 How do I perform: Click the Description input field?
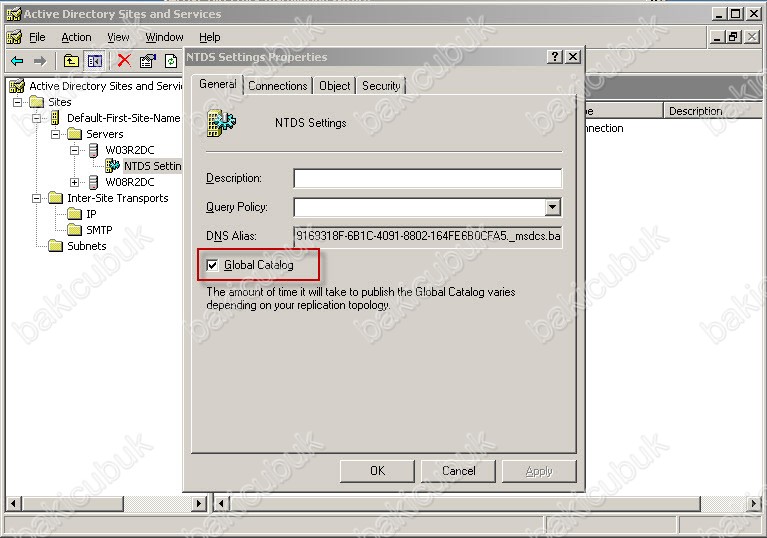point(428,179)
